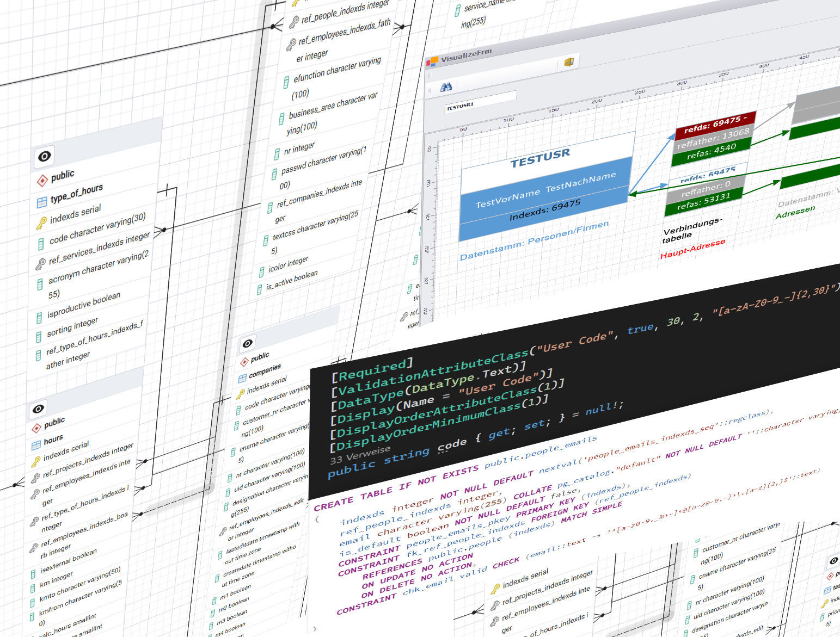
Task: Click the green 'Adressen' label
Action: click(795, 212)
